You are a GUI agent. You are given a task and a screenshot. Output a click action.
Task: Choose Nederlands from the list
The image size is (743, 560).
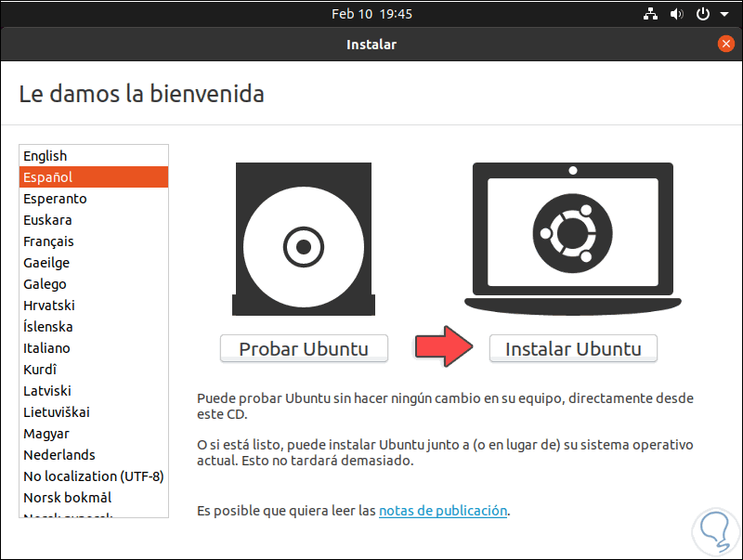[x=94, y=454]
